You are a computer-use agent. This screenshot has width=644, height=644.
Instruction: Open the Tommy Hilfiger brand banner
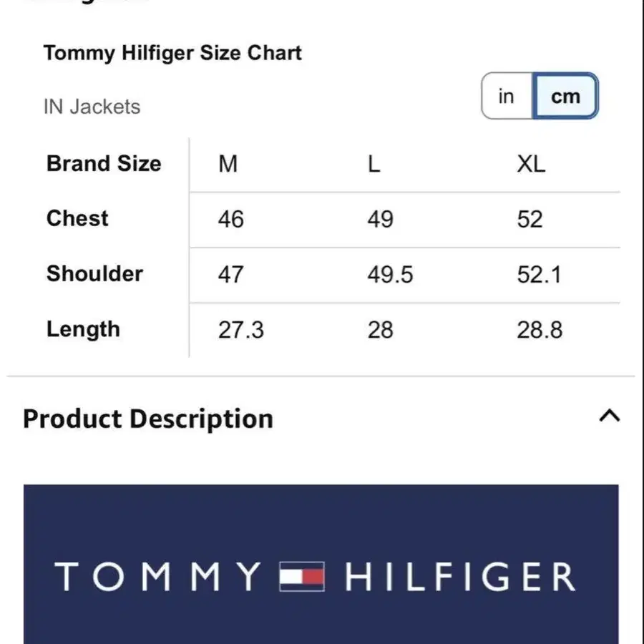(321, 564)
